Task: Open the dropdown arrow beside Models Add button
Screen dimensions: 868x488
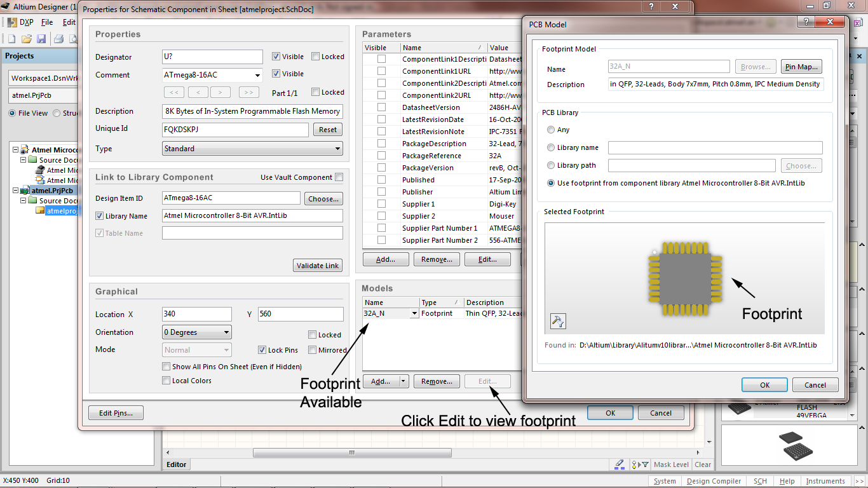Action: (403, 381)
